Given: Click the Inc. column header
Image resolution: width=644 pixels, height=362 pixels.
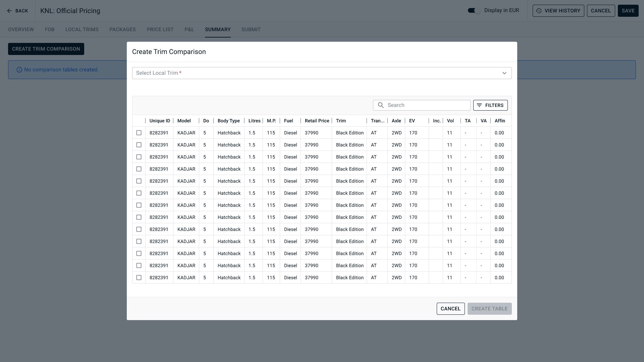Looking at the screenshot, I should (436, 121).
